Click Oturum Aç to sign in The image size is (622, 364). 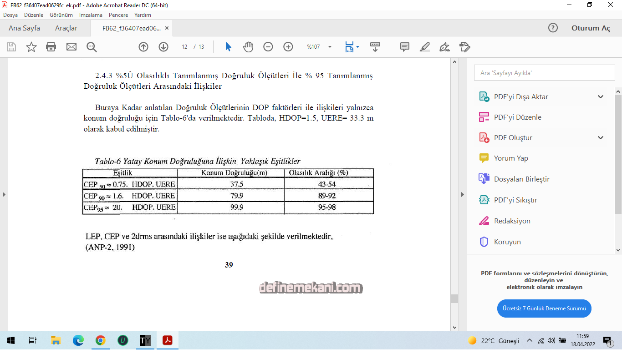[591, 28]
